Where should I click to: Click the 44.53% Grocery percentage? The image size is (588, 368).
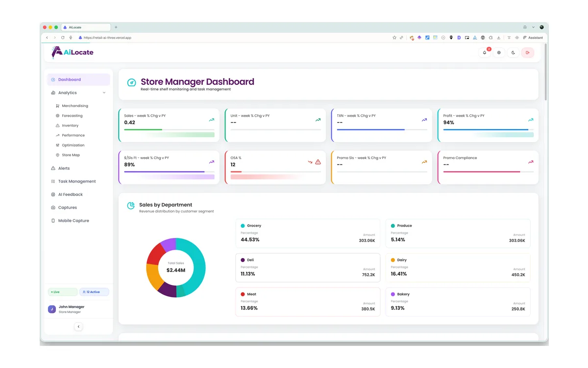250,240
